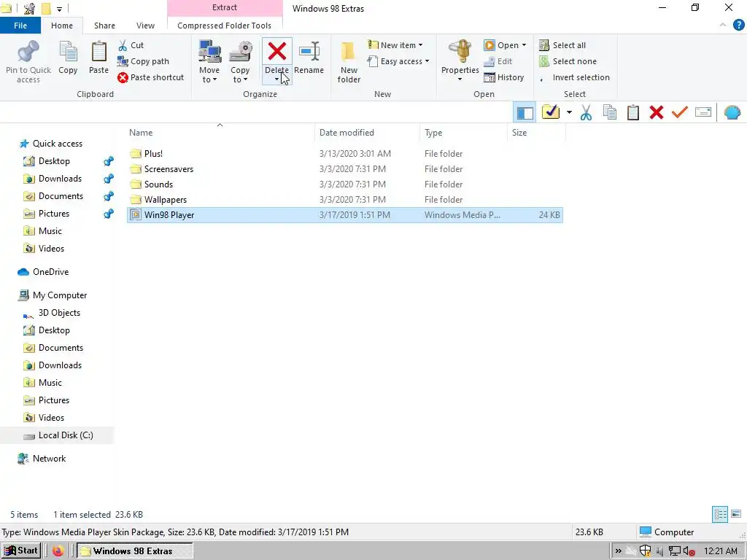Sort by the Name column header
The height and width of the screenshot is (560, 747).
point(220,133)
